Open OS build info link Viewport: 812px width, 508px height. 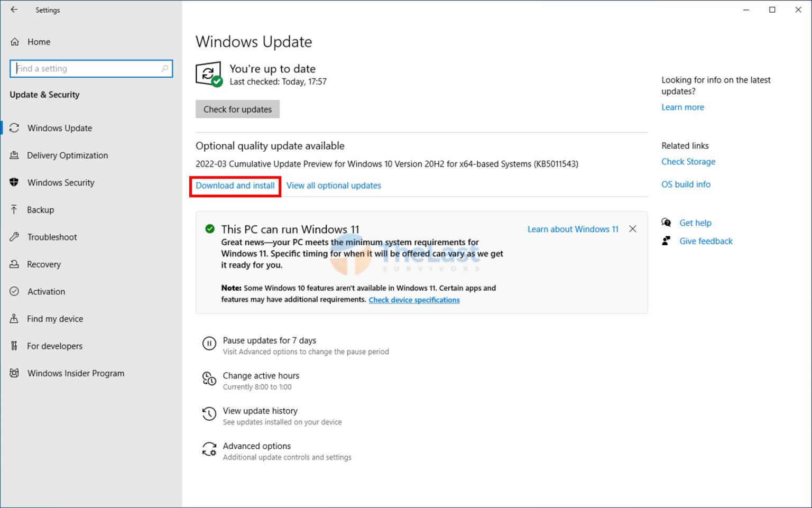pyautogui.click(x=686, y=184)
